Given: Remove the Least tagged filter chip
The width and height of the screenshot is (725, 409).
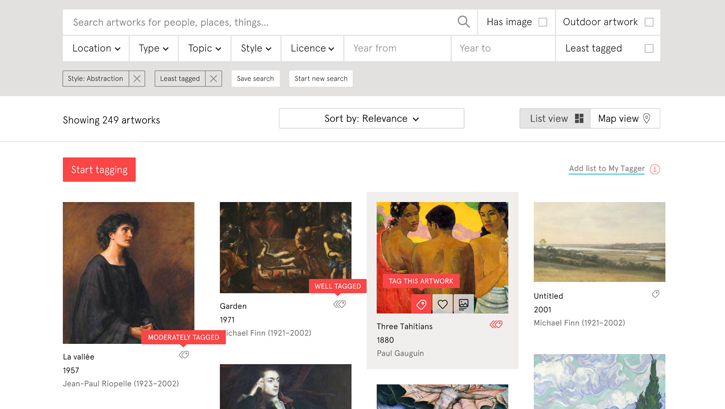Looking at the screenshot, I should pos(213,79).
